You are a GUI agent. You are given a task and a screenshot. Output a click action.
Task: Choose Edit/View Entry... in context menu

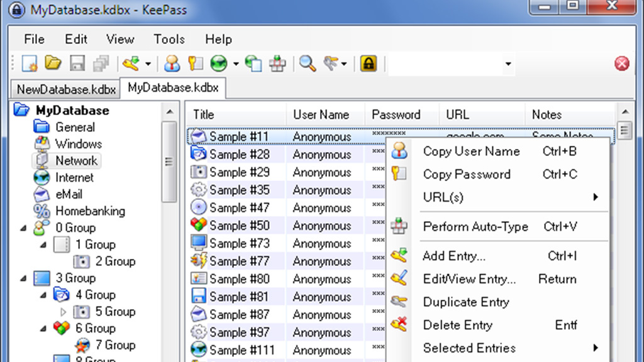pos(498,279)
